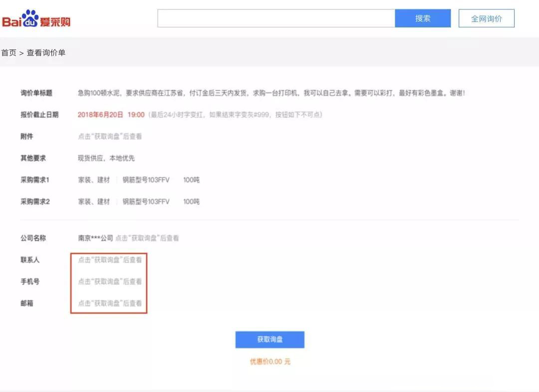Click company name 南京***公司
Screen dimensions: 539x392
[x=95, y=238]
